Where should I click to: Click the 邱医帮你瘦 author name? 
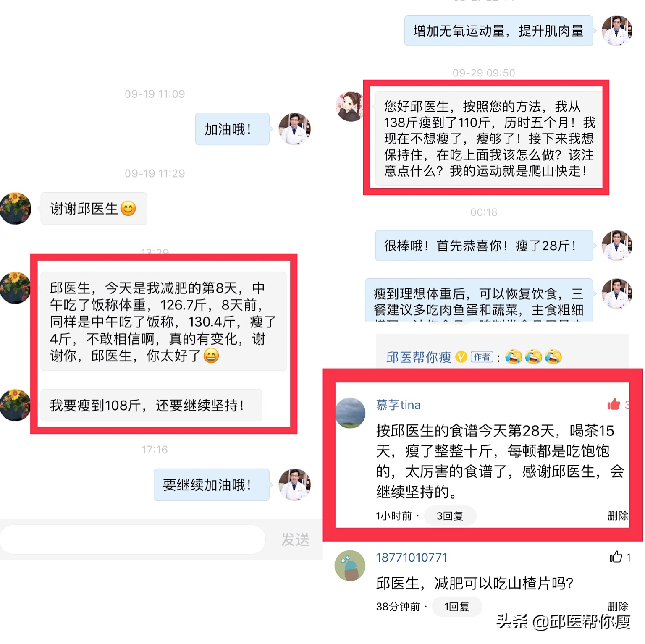tap(419, 357)
